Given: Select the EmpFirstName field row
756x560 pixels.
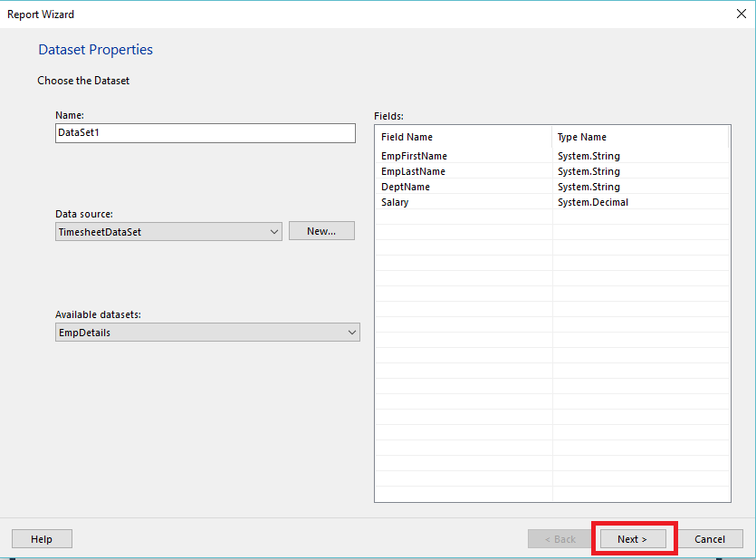Looking at the screenshot, I should click(x=415, y=156).
